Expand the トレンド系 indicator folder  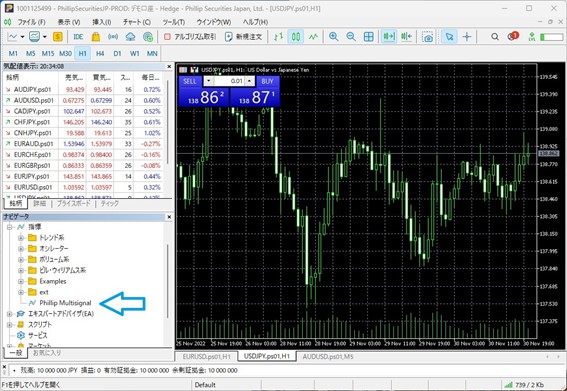click(x=21, y=238)
